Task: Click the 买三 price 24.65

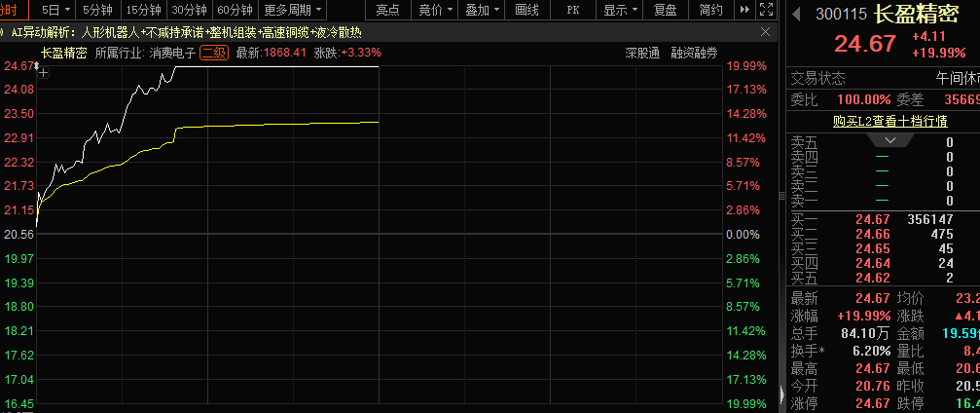Action: tap(873, 248)
